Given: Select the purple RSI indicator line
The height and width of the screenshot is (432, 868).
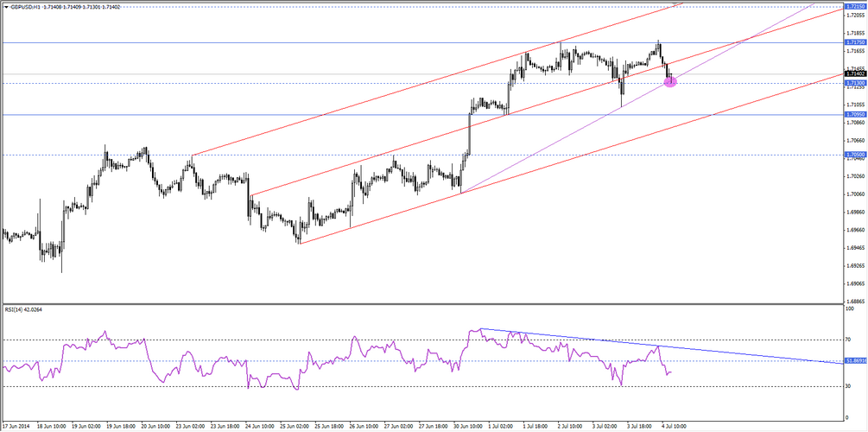Looking at the screenshot, I should [335, 360].
